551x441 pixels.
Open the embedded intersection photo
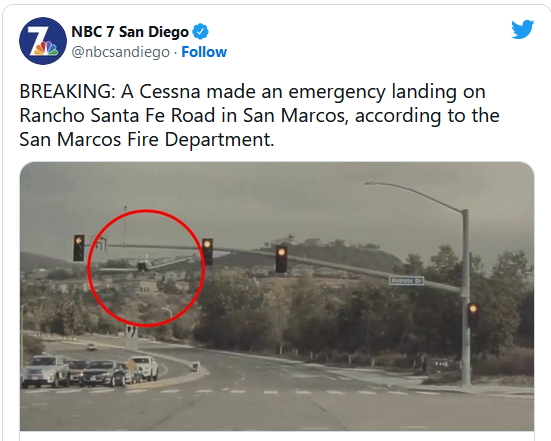click(277, 296)
